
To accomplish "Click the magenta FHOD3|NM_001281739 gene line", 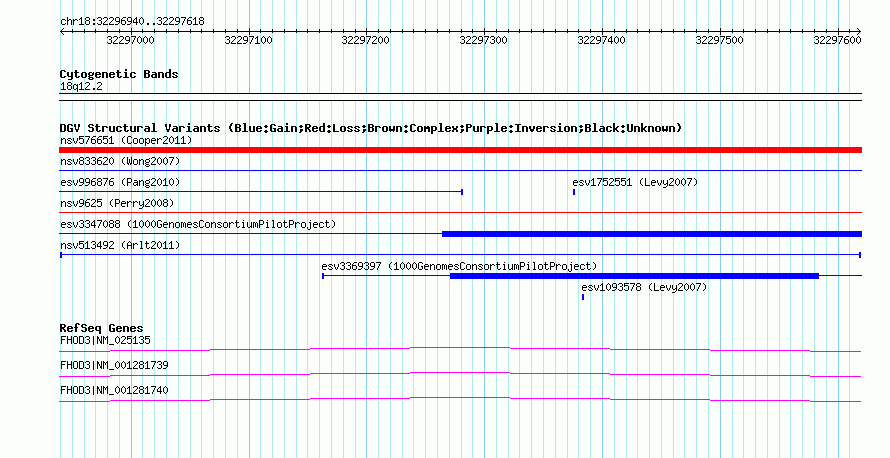I will (460, 375).
